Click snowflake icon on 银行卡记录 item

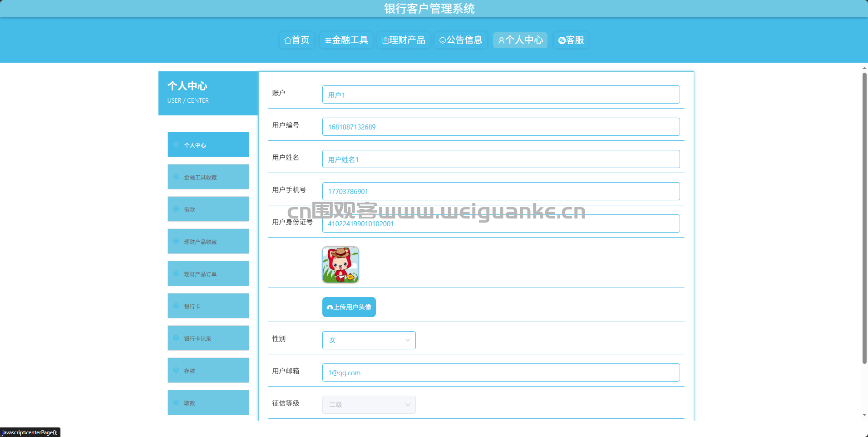click(176, 338)
